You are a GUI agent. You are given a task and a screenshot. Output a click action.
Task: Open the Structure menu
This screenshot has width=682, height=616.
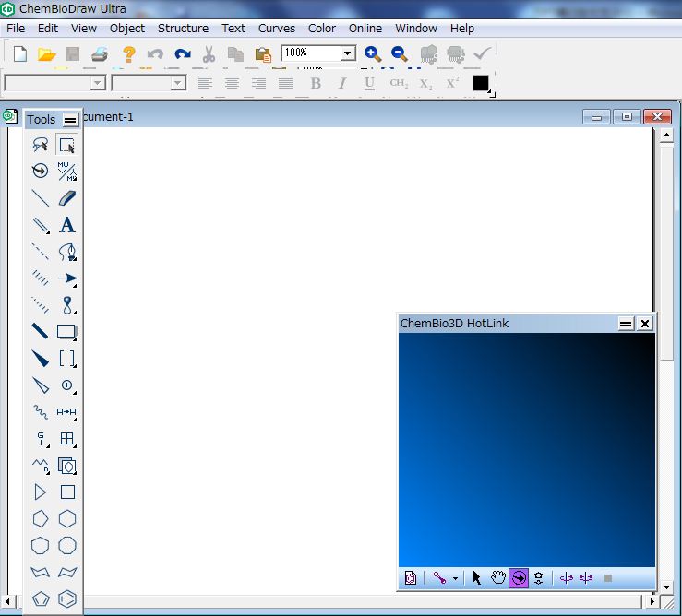click(183, 29)
